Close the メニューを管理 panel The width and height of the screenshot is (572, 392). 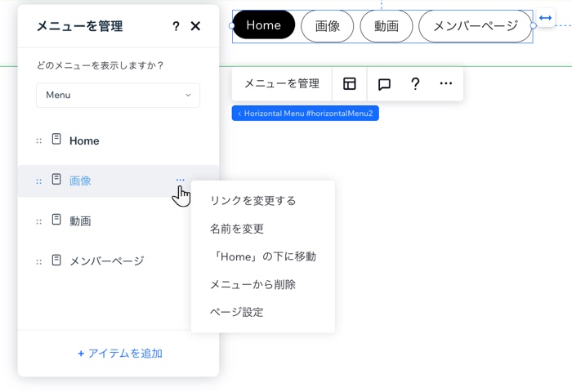click(x=195, y=26)
